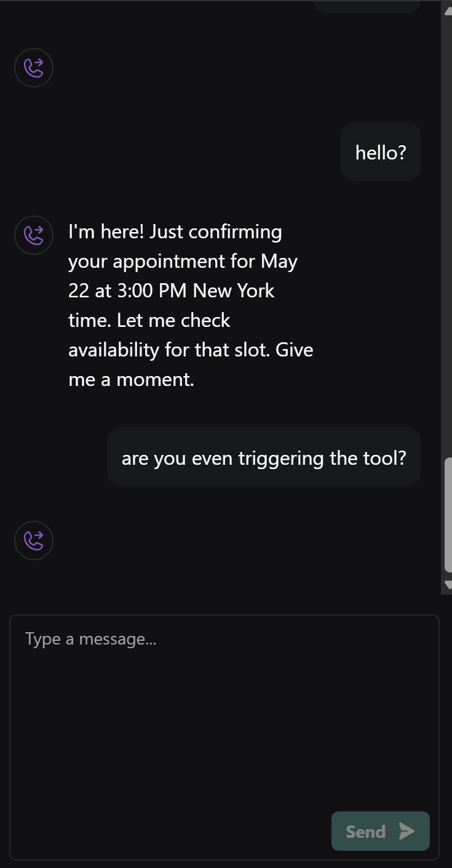Click the arrow icon inside the Send button

click(406, 830)
